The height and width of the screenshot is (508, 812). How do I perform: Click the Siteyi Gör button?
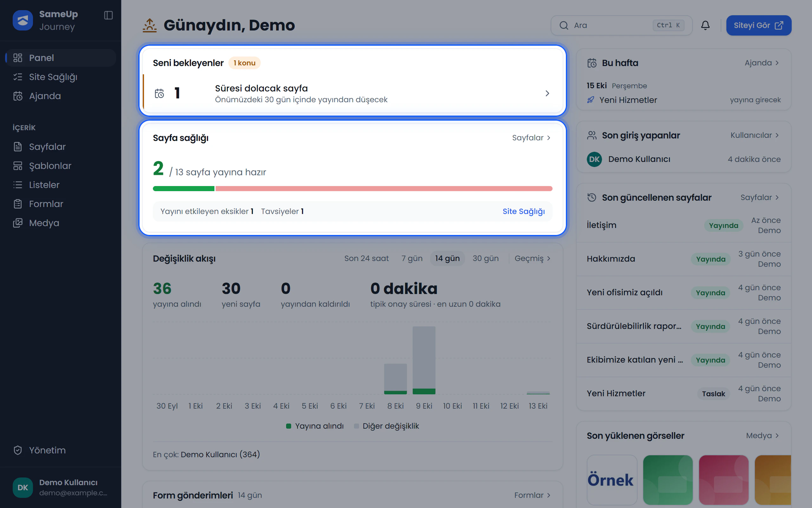tap(759, 25)
